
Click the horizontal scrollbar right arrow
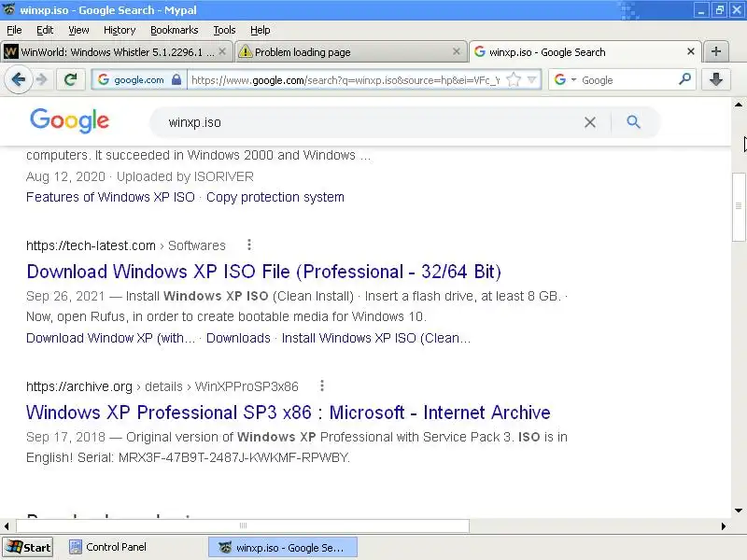724,526
